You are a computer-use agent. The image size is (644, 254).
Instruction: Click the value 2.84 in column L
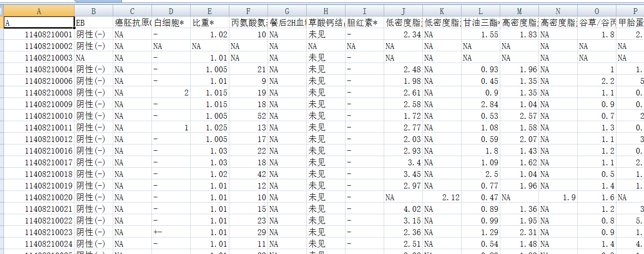(x=480, y=104)
